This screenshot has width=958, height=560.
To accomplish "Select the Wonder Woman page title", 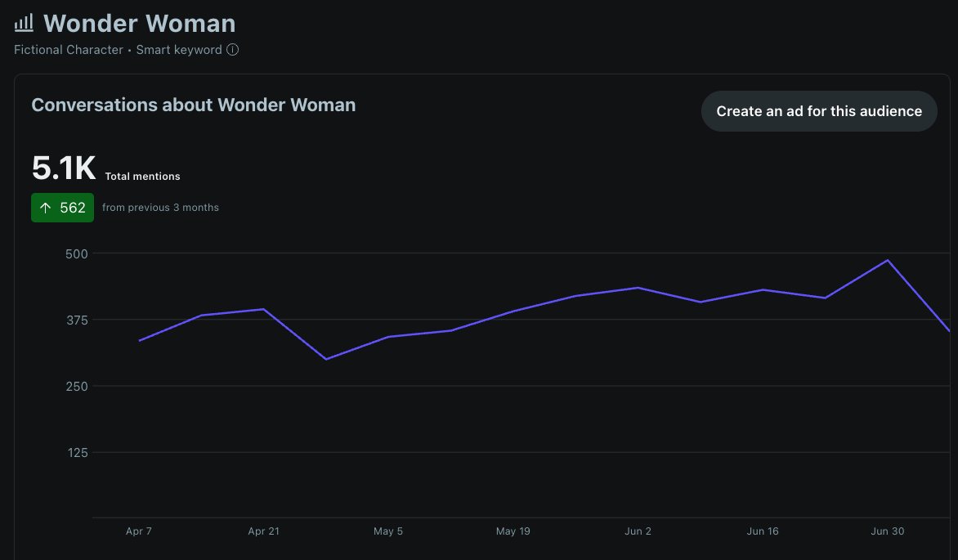I will tap(139, 23).
